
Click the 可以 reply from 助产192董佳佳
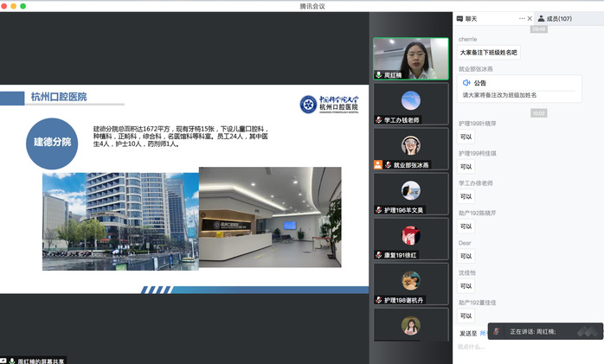(x=466, y=316)
